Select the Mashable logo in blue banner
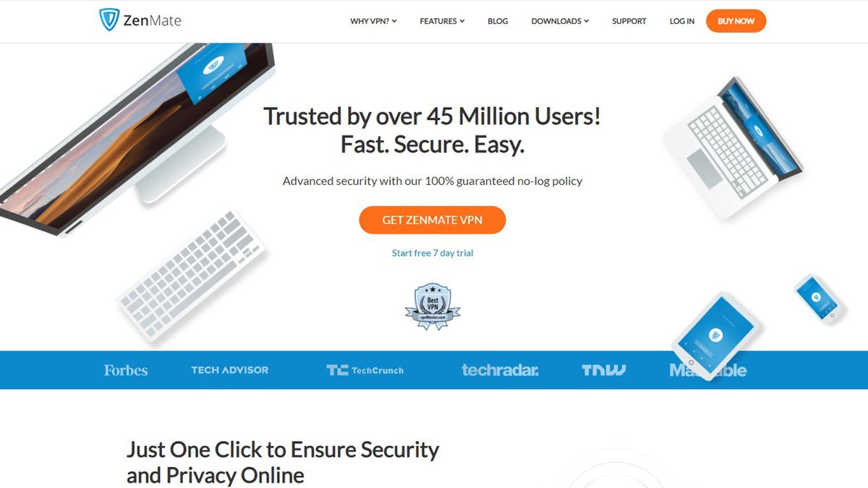This screenshot has height=488, width=868. pos(707,370)
